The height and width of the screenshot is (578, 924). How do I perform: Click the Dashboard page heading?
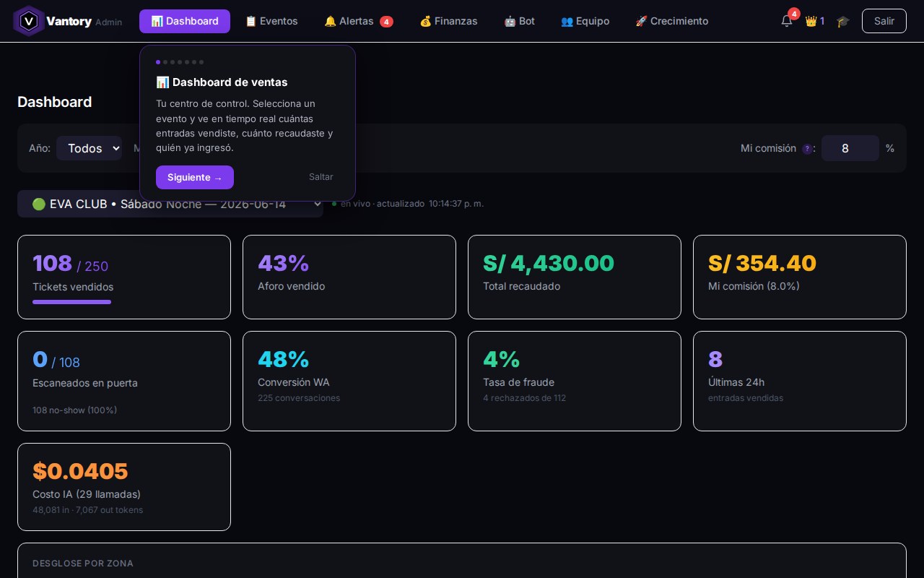[54, 102]
